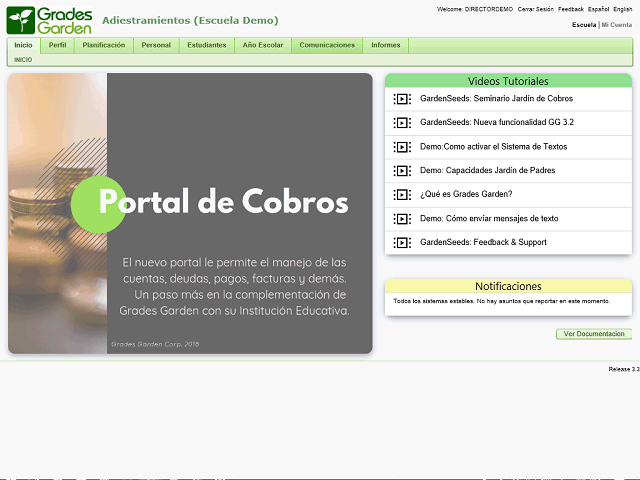Open the Comunicaciones tab
The width and height of the screenshot is (640, 480).
[x=327, y=45]
